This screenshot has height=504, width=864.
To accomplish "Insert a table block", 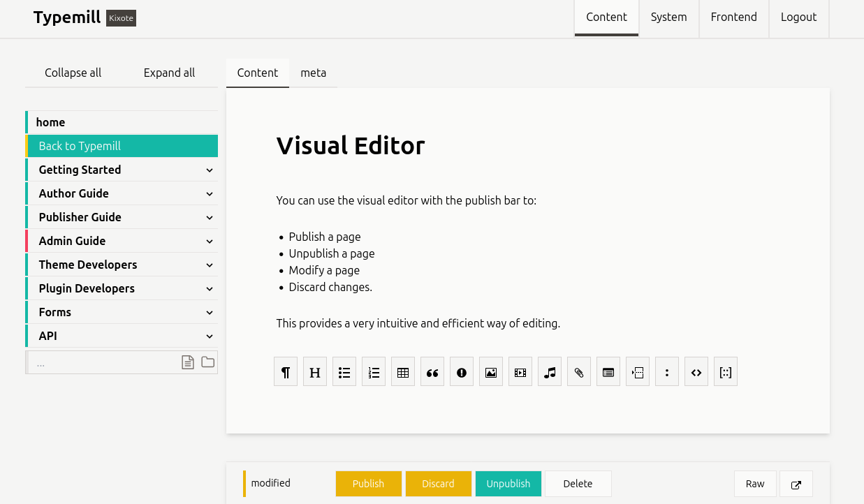I will pyautogui.click(x=403, y=372).
